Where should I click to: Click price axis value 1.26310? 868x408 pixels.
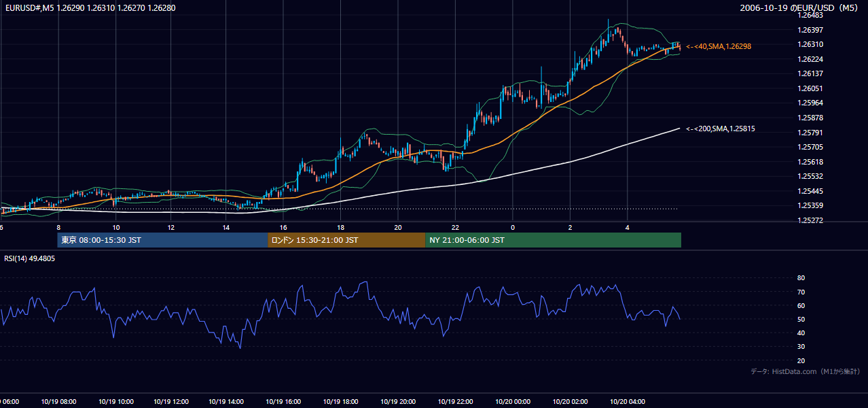(811, 44)
